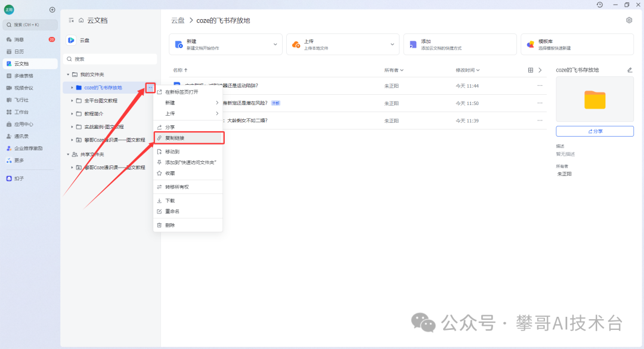Choose 添加到快速访问文件夹 menu item
This screenshot has width=644, height=349.
188,162
